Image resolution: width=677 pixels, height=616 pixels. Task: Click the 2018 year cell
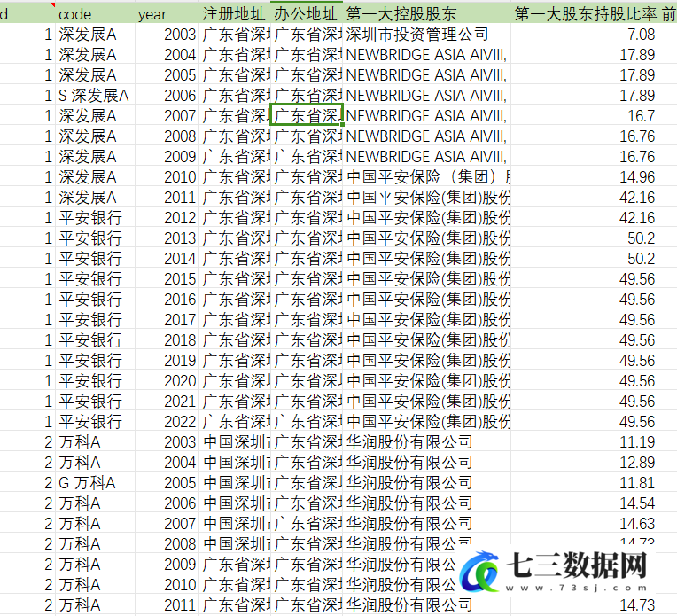(x=167, y=340)
